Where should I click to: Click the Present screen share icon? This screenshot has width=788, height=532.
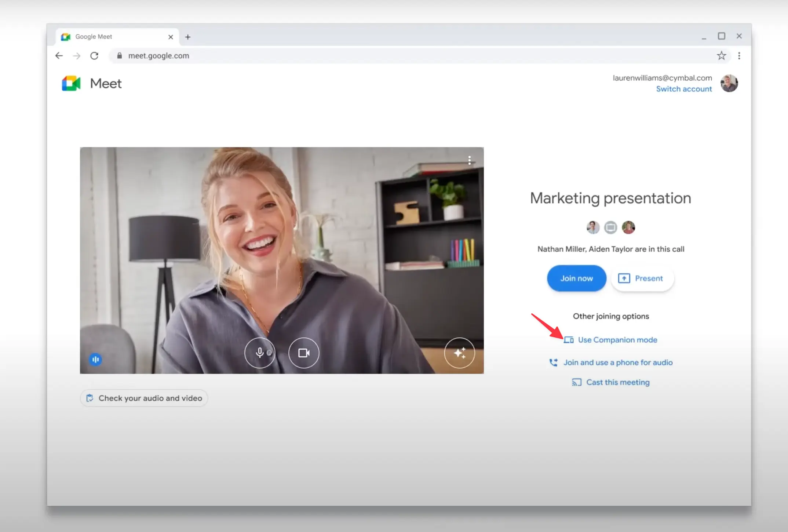624,277
